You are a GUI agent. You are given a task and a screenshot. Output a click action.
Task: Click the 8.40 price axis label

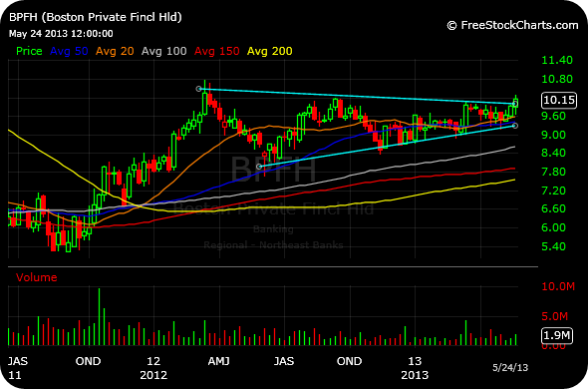point(553,153)
